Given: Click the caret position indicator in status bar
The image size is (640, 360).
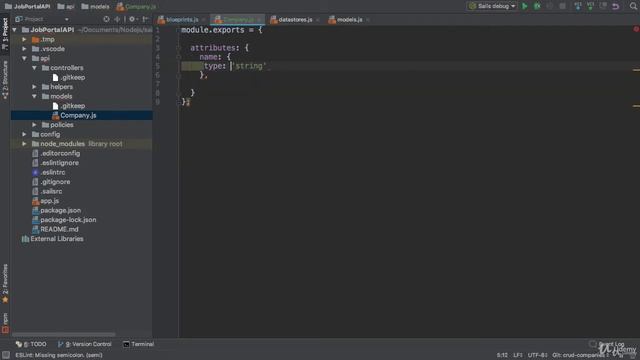Looking at the screenshot, I should point(502,355).
